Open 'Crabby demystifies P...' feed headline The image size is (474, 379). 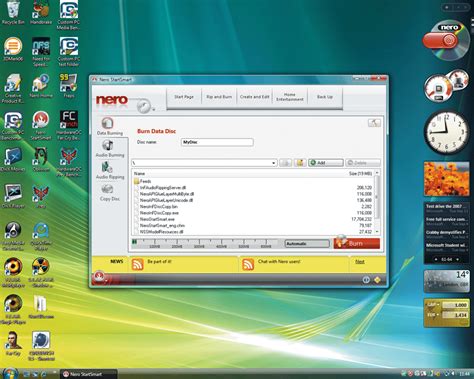(447, 232)
